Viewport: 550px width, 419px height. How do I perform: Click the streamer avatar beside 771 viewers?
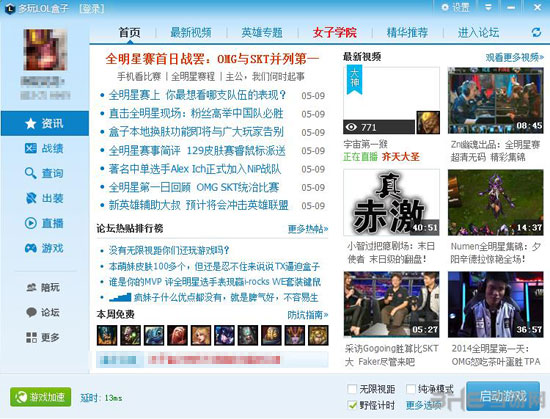[x=428, y=122]
